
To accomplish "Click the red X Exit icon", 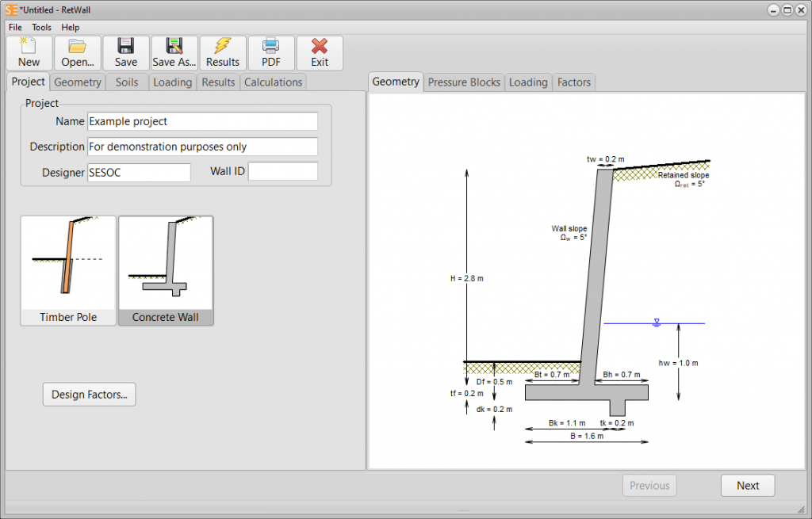I will [320, 53].
